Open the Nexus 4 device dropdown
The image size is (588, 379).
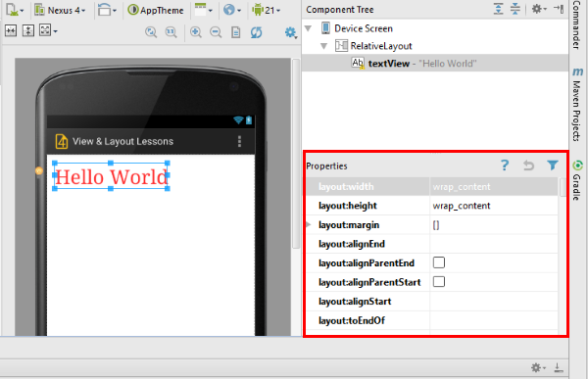click(61, 10)
